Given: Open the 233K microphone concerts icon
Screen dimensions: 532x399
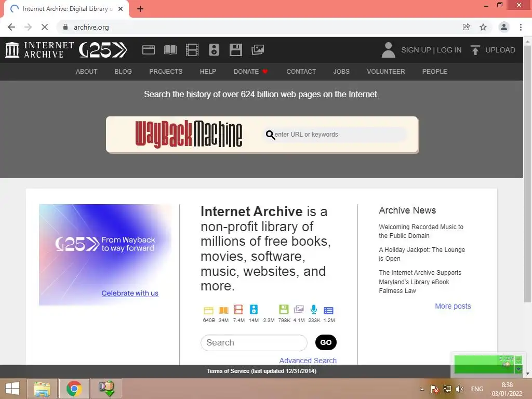Looking at the screenshot, I should click(314, 310).
